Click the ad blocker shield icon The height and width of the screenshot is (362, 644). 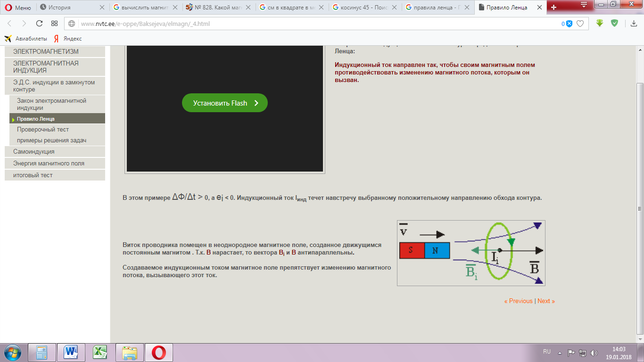(614, 23)
